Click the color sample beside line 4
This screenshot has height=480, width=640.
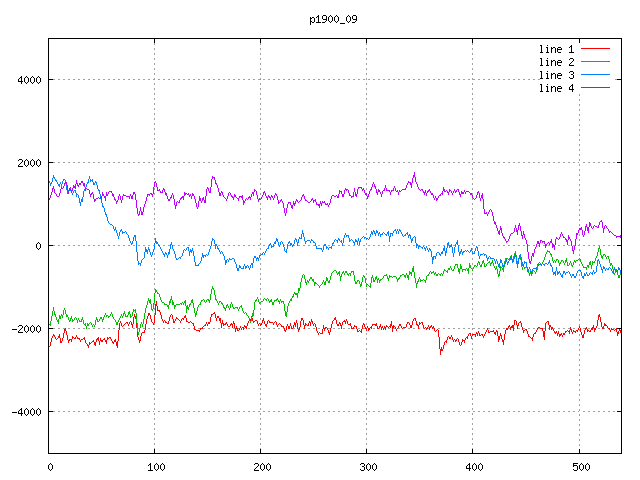pyautogui.click(x=596, y=88)
